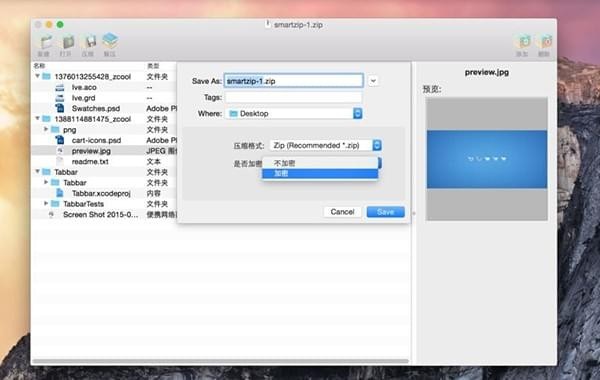Open the Where Desktop location dropdown

tap(293, 113)
